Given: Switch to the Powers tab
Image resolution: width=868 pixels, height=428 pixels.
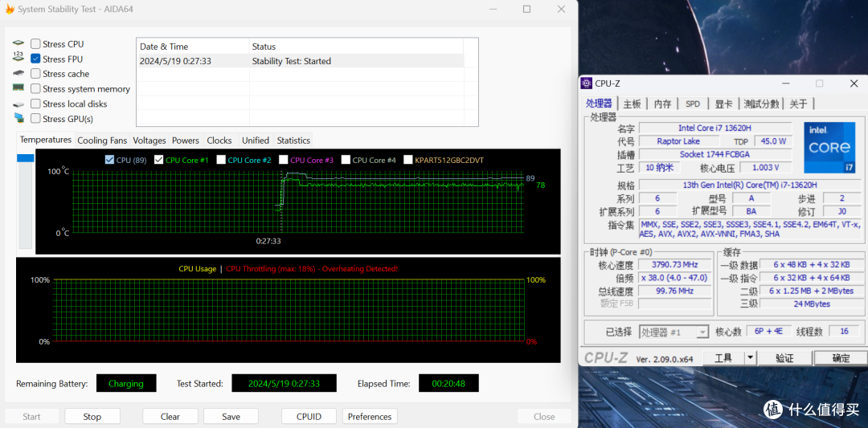Looking at the screenshot, I should click(x=186, y=141).
